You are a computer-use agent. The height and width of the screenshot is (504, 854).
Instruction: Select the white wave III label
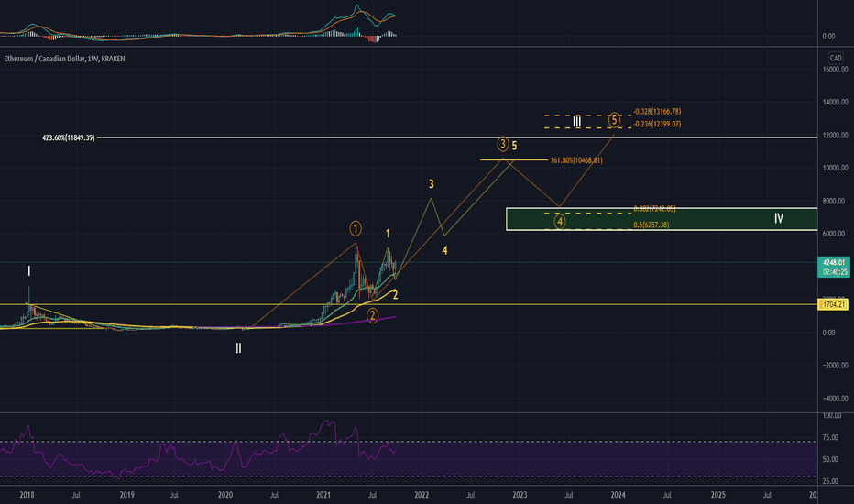point(576,122)
